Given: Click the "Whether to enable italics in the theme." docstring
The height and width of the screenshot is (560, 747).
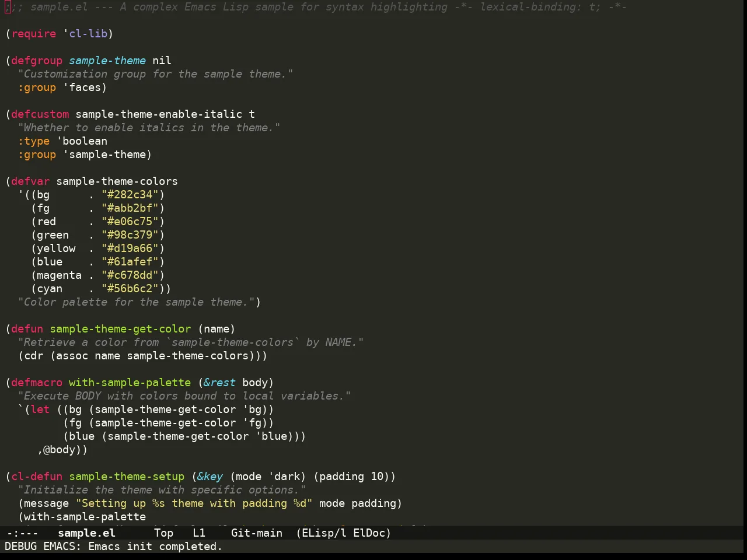Looking at the screenshot, I should tap(149, 128).
